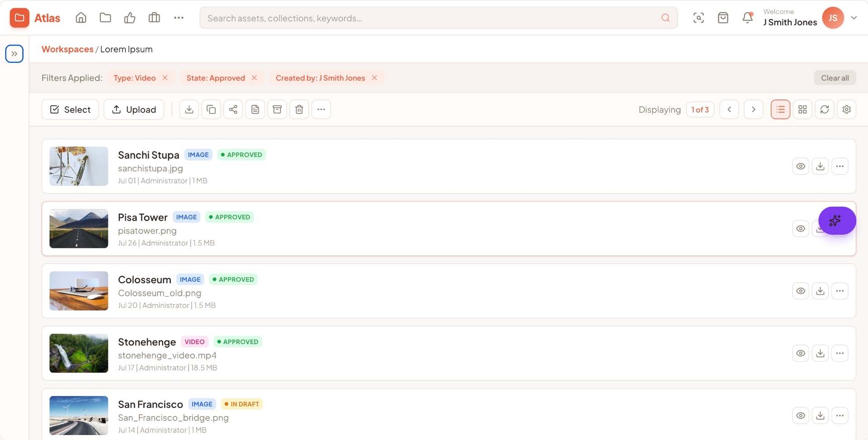Click the toolbar trash delete icon

(x=299, y=109)
